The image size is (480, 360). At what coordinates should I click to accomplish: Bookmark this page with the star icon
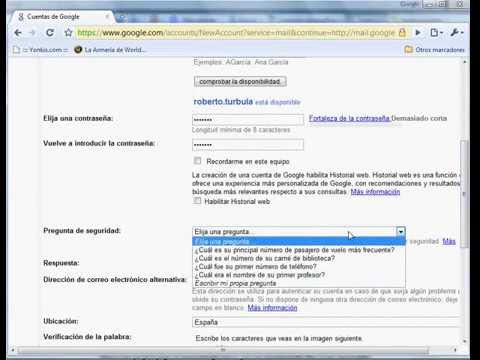[68, 33]
